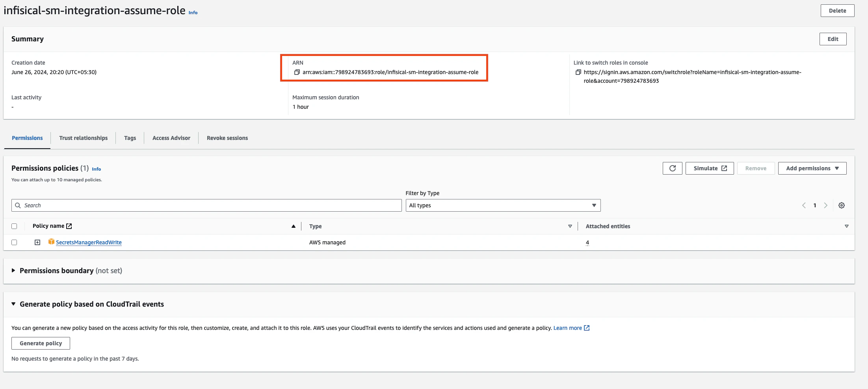The width and height of the screenshot is (868, 389).
Task: Click the Attached entities column header
Action: coord(608,226)
